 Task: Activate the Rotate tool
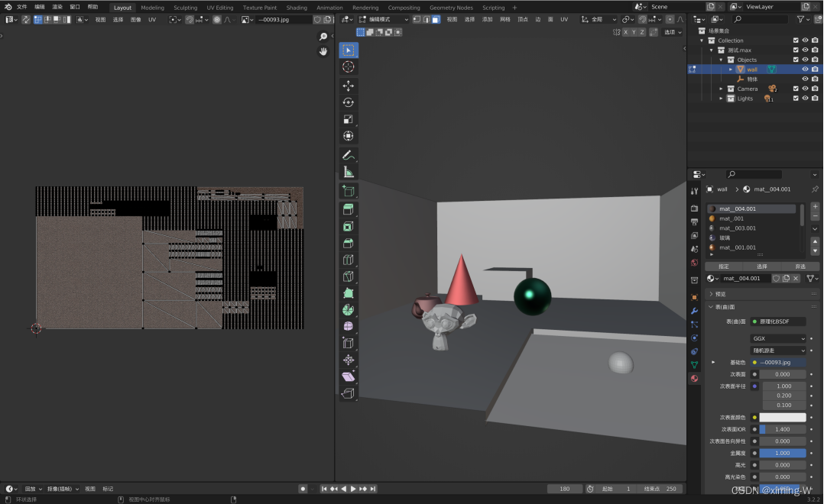pos(349,101)
